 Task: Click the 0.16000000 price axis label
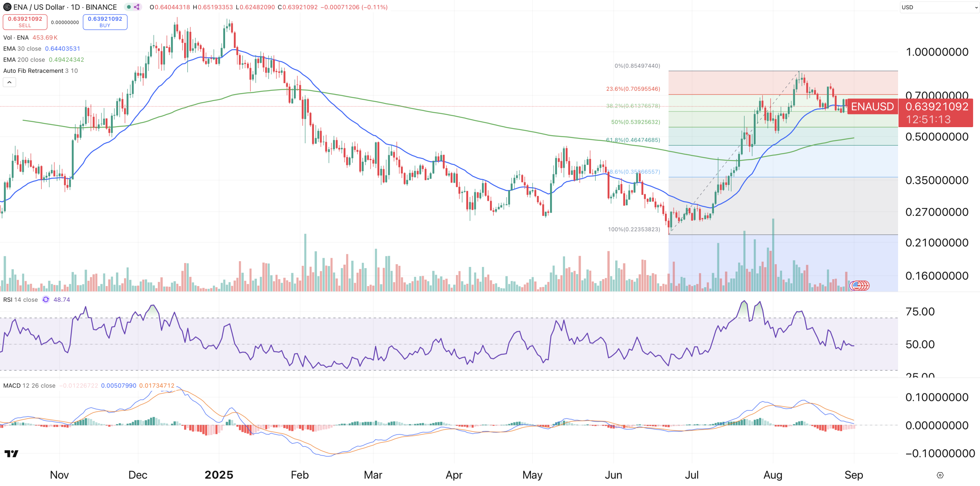point(937,276)
